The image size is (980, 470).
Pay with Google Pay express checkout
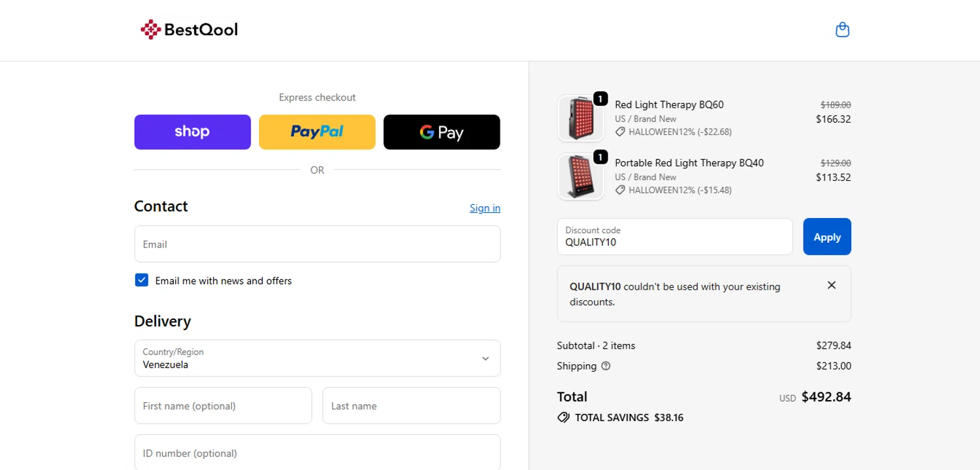[442, 133]
